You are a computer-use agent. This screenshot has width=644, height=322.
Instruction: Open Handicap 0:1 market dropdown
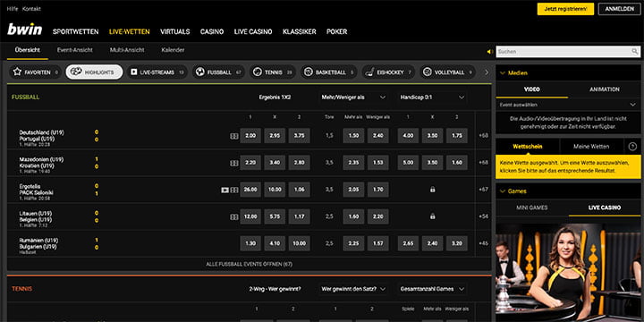click(432, 97)
